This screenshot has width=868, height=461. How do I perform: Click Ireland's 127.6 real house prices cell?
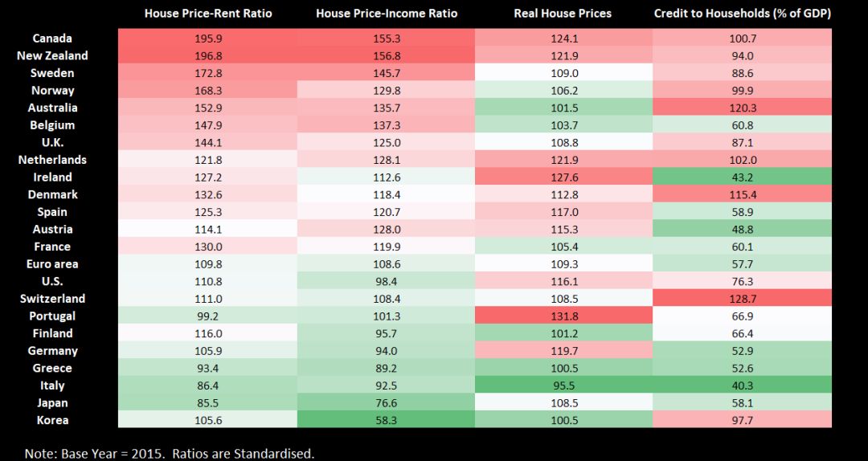563,177
